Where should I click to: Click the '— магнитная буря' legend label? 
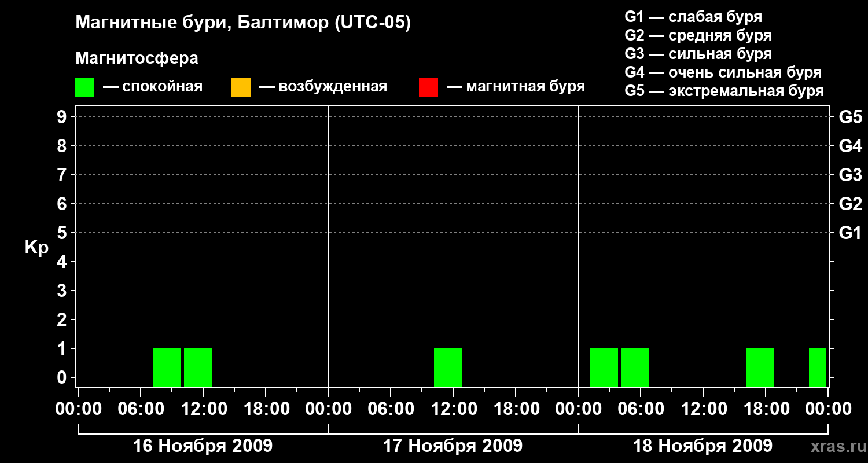(x=516, y=87)
